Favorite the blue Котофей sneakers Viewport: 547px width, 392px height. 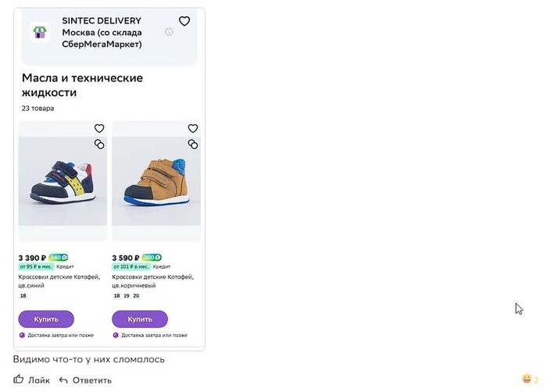pos(99,128)
